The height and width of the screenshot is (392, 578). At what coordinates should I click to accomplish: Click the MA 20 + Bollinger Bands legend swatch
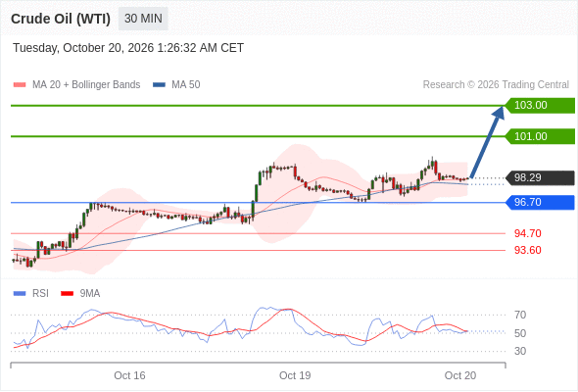pyautogui.click(x=20, y=85)
